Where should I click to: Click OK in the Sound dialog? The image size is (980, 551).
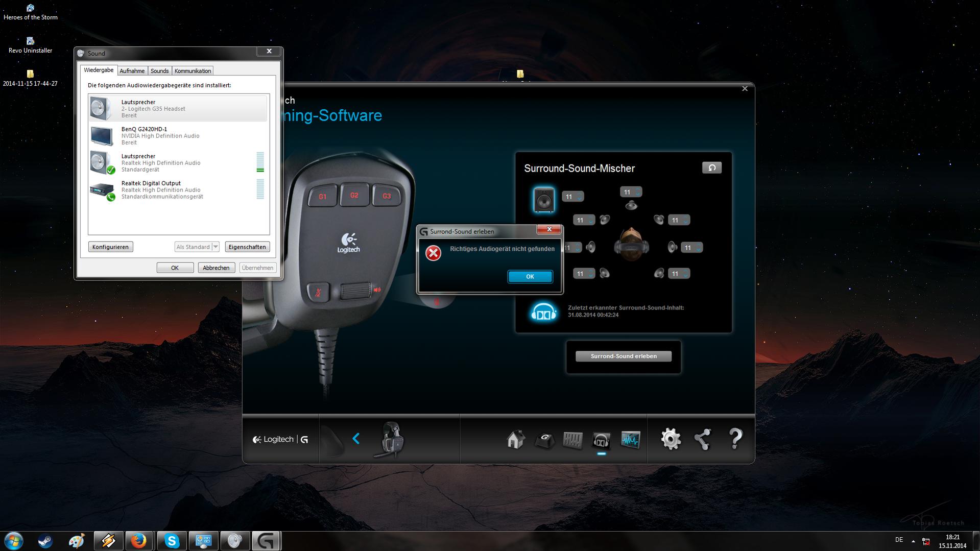click(175, 268)
